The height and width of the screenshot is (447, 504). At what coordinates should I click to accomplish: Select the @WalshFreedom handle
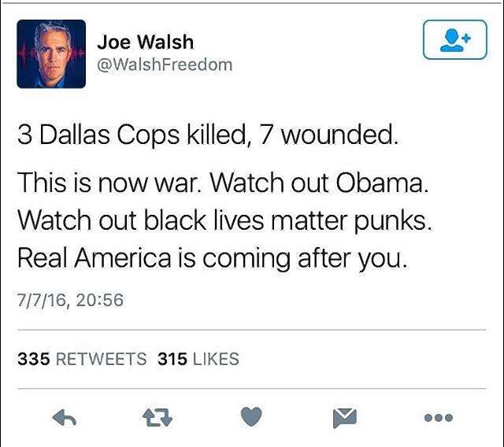(165, 65)
